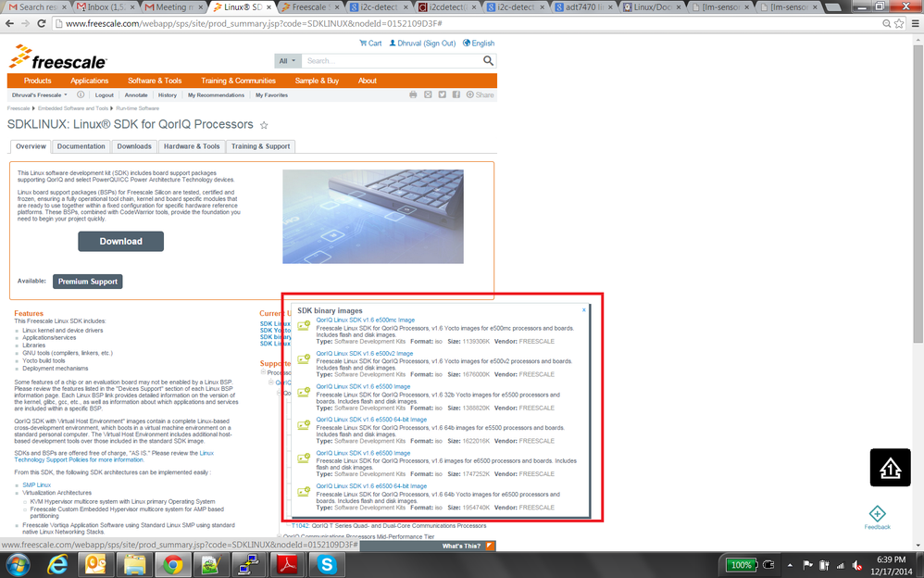The width and height of the screenshot is (924, 578).
Task: Click the print page icon
Action: click(413, 94)
